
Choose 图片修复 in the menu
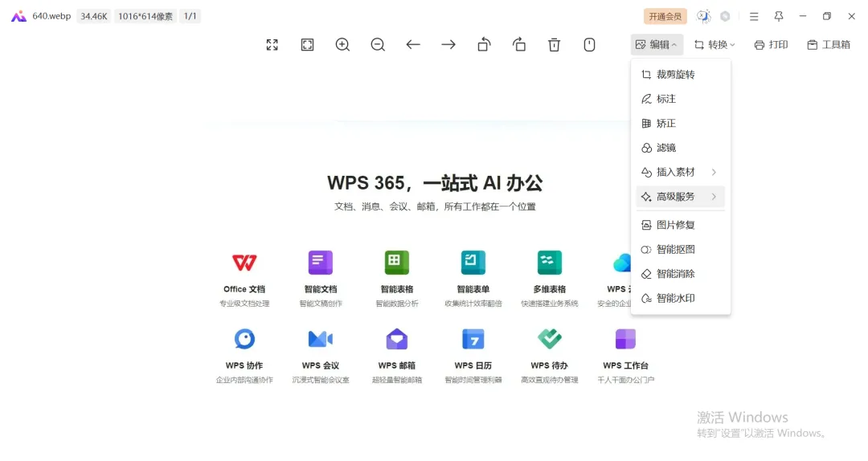point(681,225)
